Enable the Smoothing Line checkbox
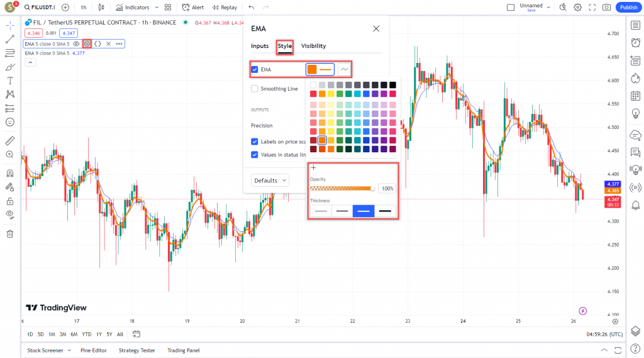The image size is (644, 358). click(255, 88)
